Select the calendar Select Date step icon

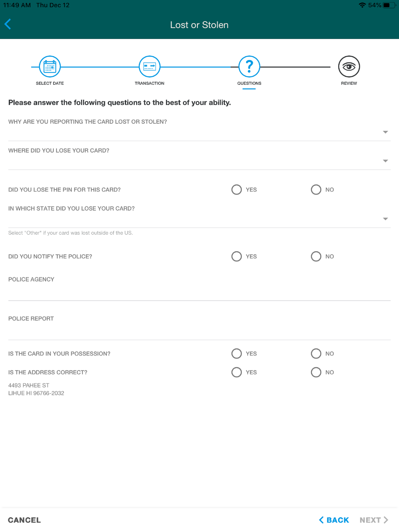(50, 66)
